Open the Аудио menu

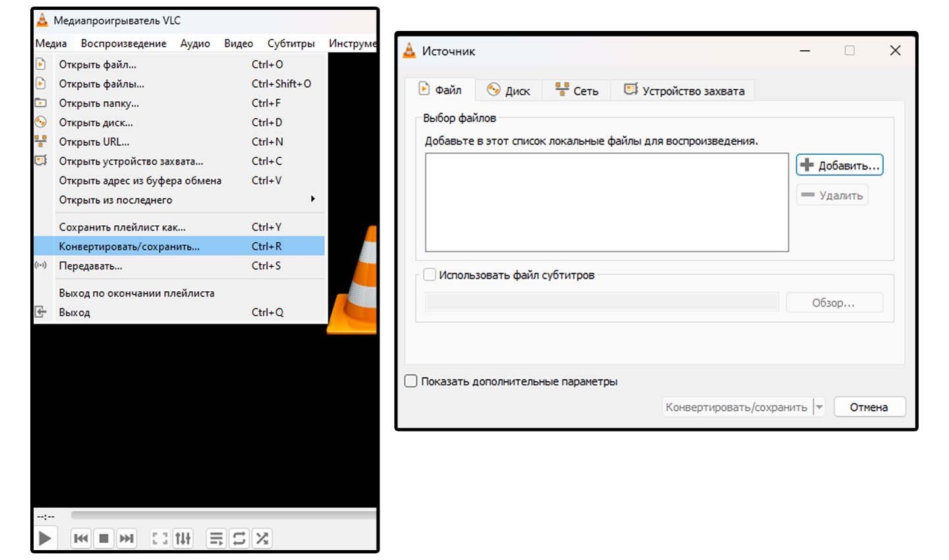[195, 43]
